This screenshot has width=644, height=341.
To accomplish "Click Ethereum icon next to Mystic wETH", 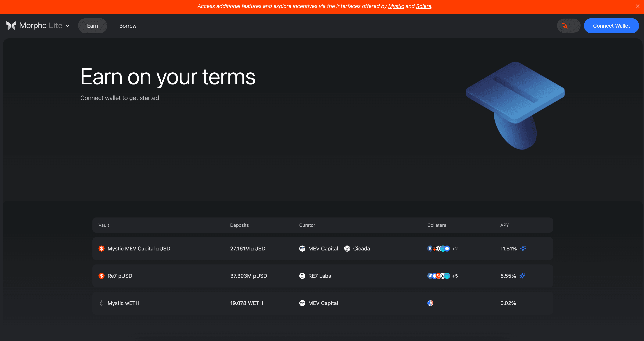I will point(102,303).
